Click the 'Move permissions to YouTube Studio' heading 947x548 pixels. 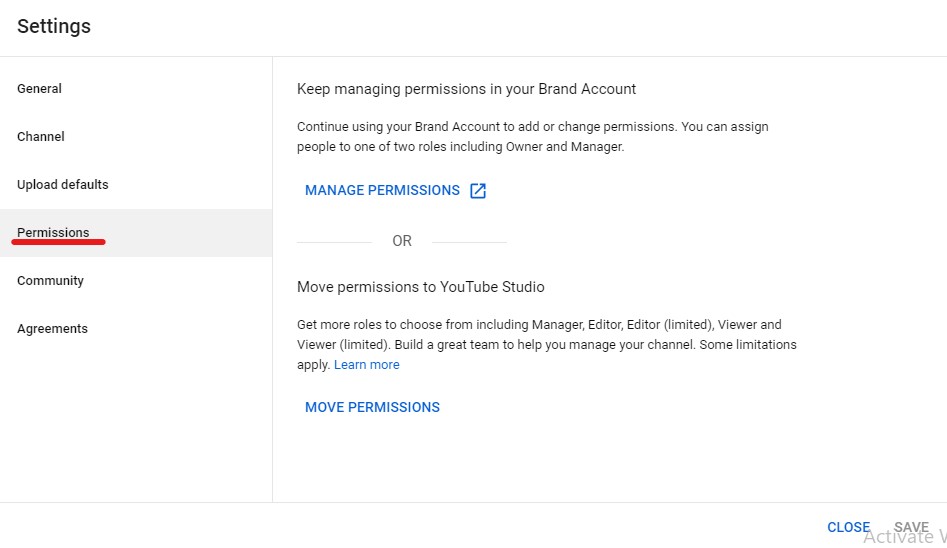tap(420, 287)
